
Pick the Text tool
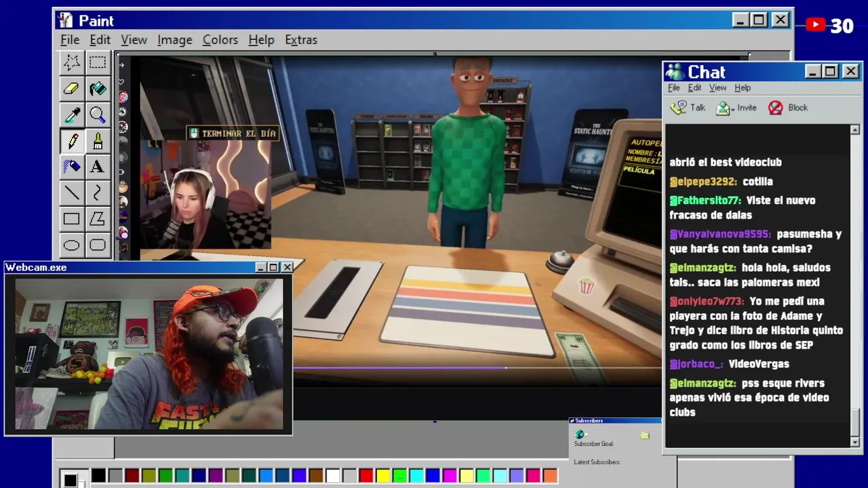(98, 167)
